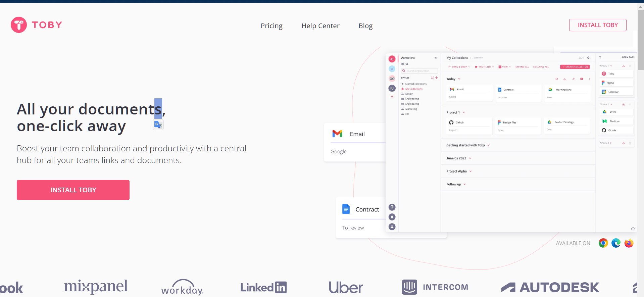Click the save session icon for Window 1
Image resolution: width=644 pixels, height=297 pixels.
[x=624, y=66]
